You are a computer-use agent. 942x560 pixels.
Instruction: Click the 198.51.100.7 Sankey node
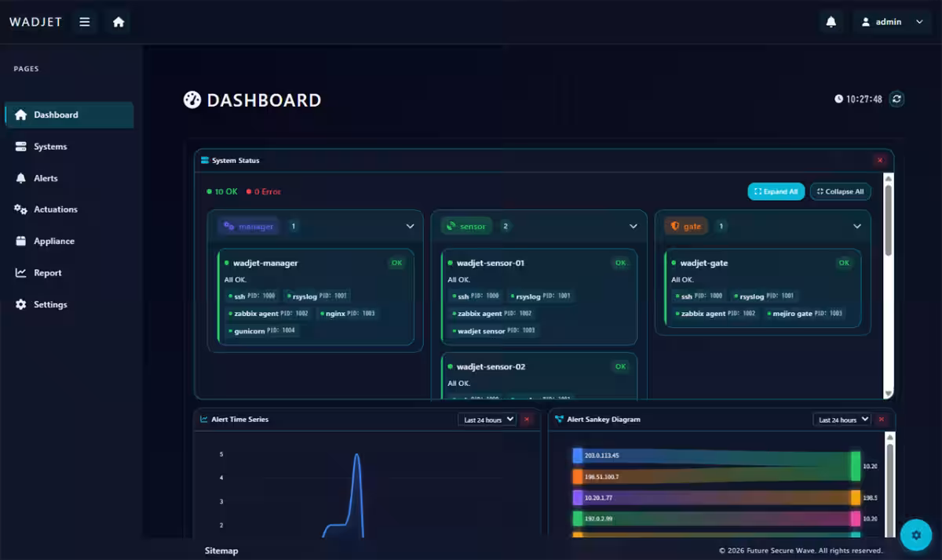(x=578, y=476)
